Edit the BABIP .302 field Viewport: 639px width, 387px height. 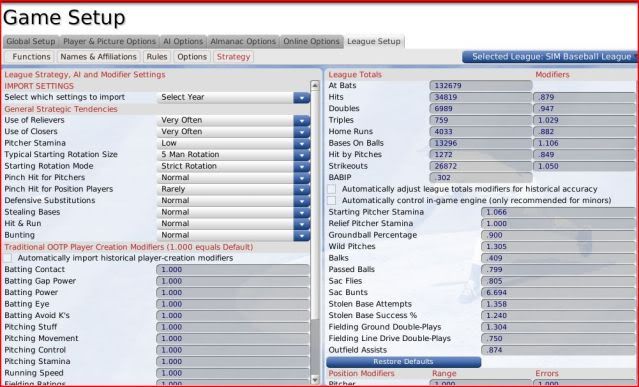click(481, 178)
